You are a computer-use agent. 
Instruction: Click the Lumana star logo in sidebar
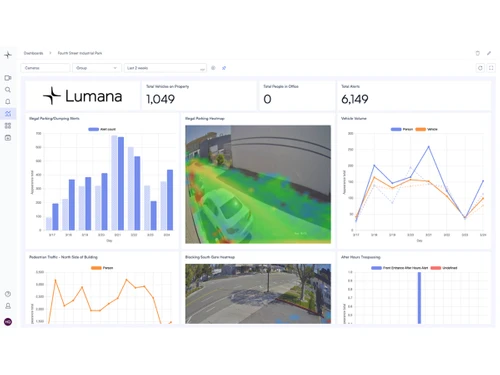click(x=8, y=55)
